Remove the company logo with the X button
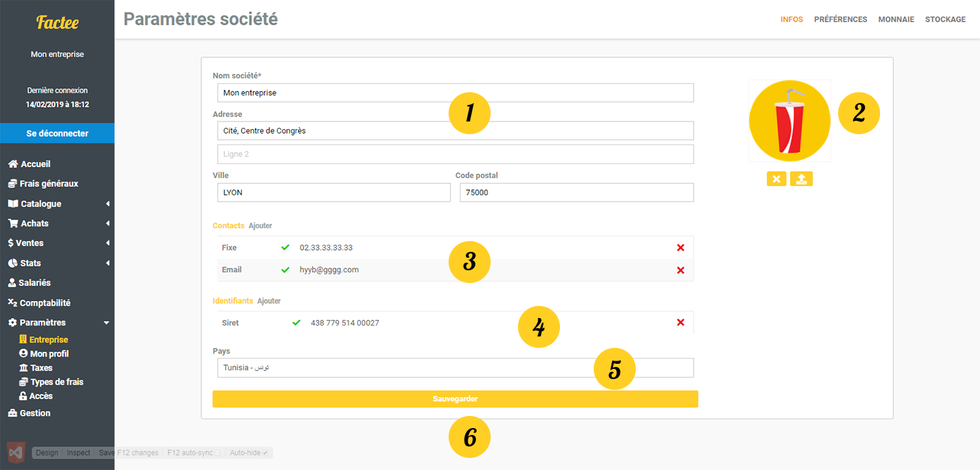This screenshot has height=470, width=980. [776, 179]
